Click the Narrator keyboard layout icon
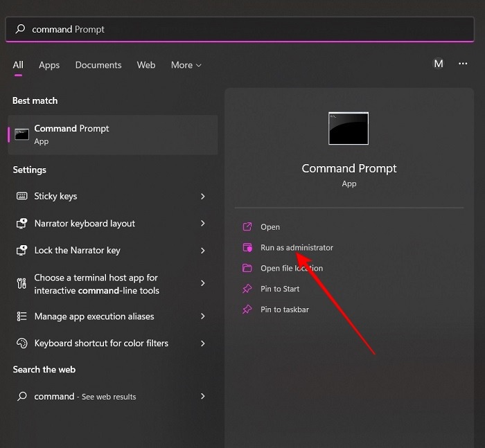The image size is (485, 448). (x=21, y=224)
